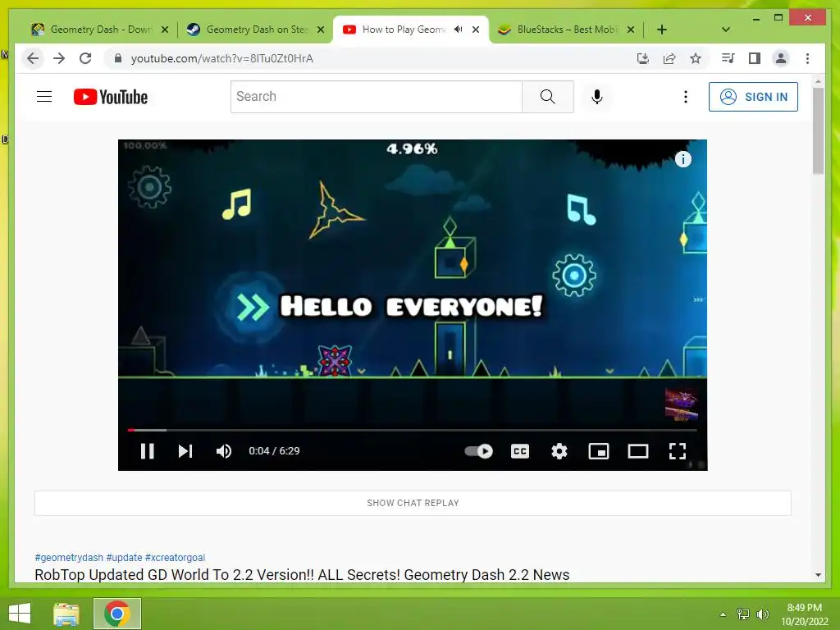Toggle the autoplay switch
This screenshot has width=840, height=630.
tap(478, 451)
